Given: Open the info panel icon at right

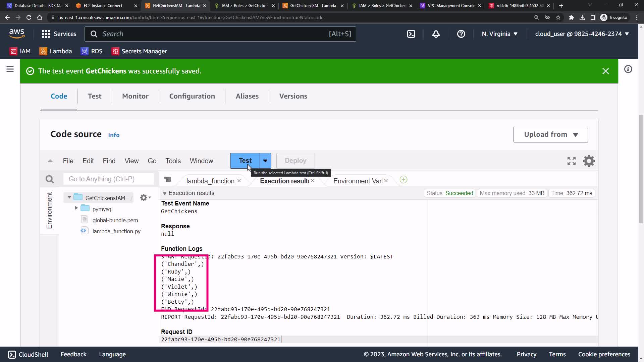Looking at the screenshot, I should (628, 69).
